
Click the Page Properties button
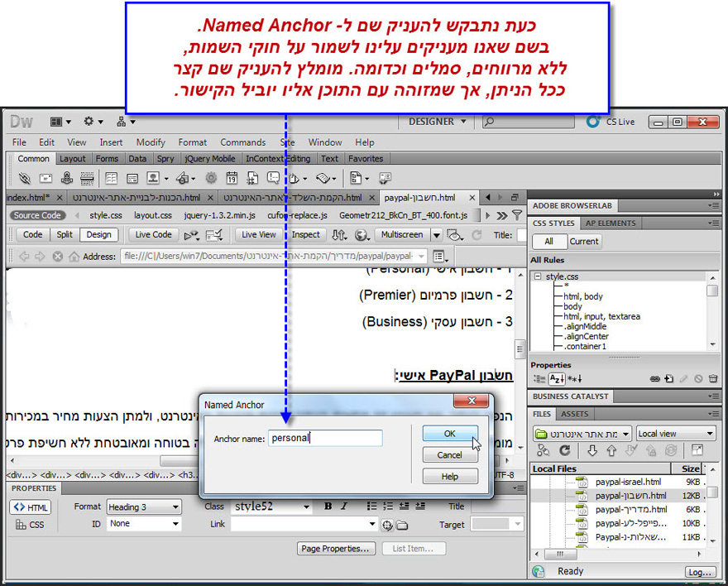336,549
